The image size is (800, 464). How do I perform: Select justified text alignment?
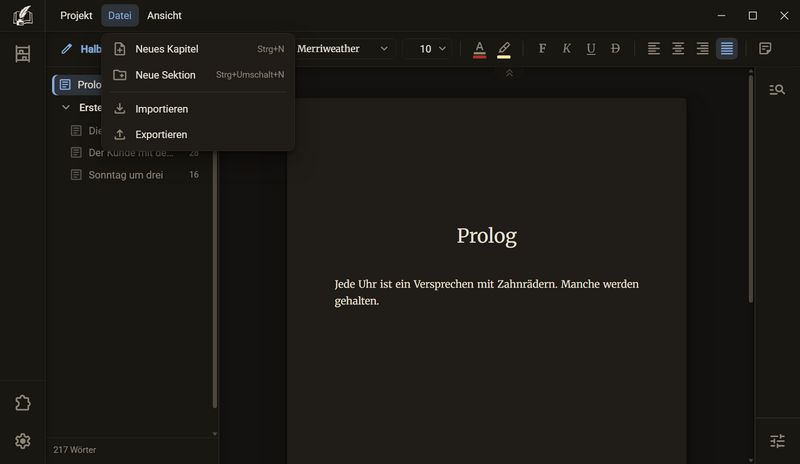point(727,48)
